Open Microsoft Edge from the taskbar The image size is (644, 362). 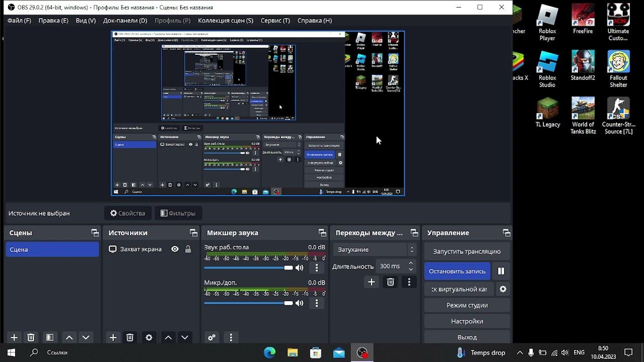coord(270,352)
